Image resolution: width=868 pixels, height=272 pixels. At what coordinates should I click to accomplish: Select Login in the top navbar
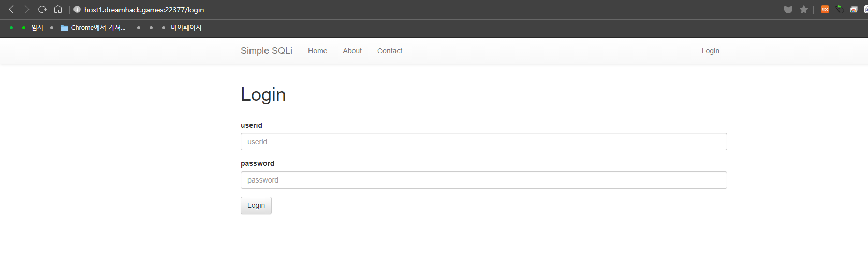pyautogui.click(x=711, y=51)
